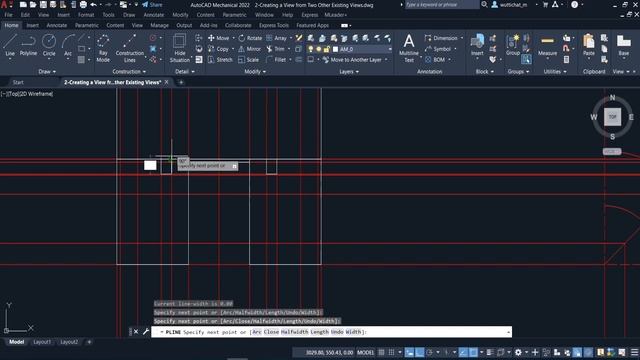640x360 pixels.
Task: Select the Array tool
Action: click(276, 38)
